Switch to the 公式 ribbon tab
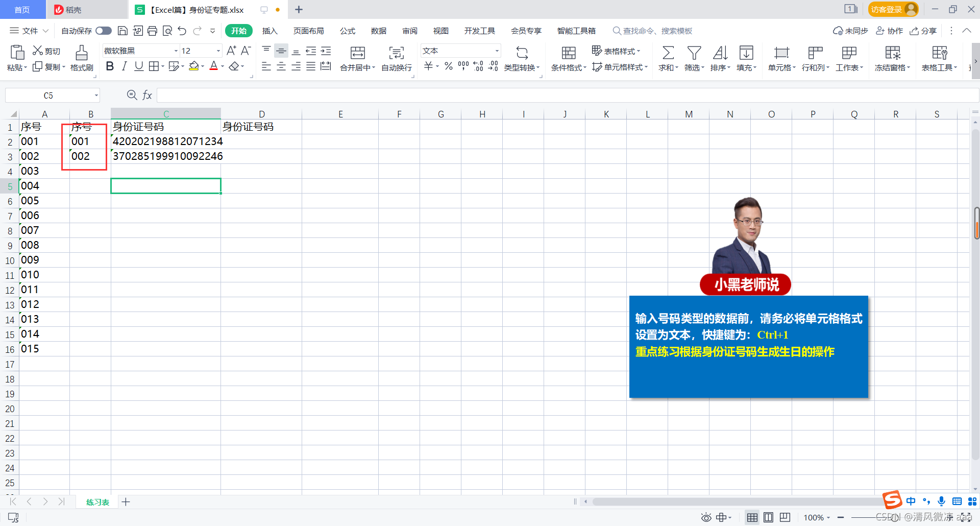980x526 pixels. (x=348, y=31)
